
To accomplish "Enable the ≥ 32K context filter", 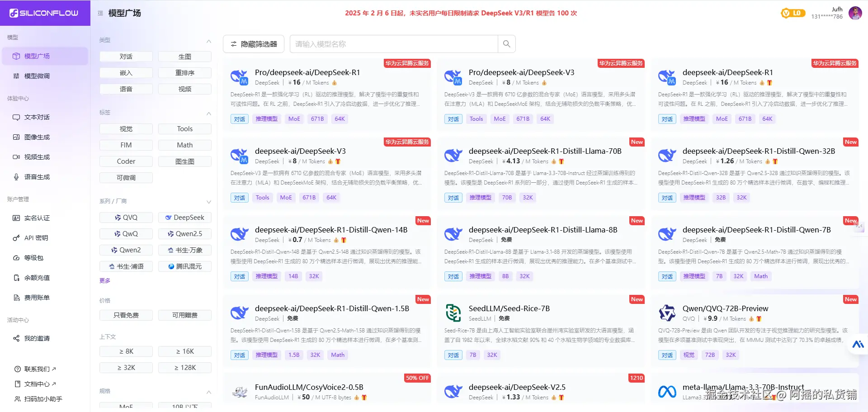I will tap(126, 368).
